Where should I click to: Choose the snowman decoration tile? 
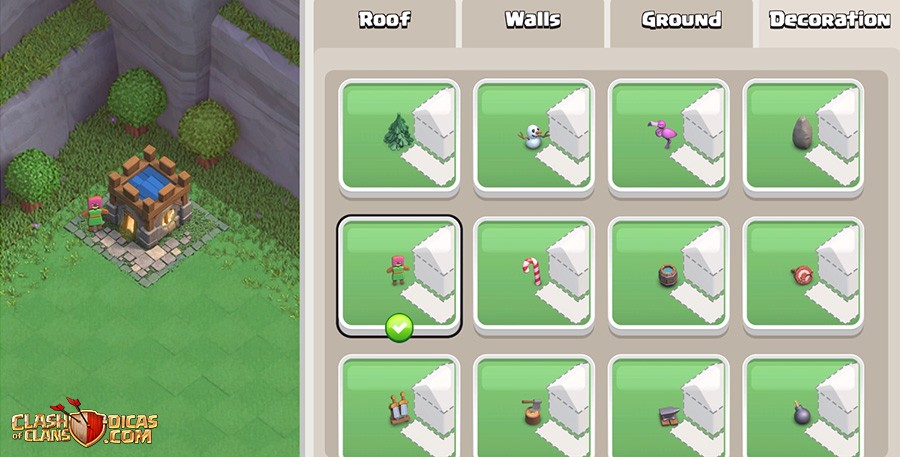tap(534, 137)
